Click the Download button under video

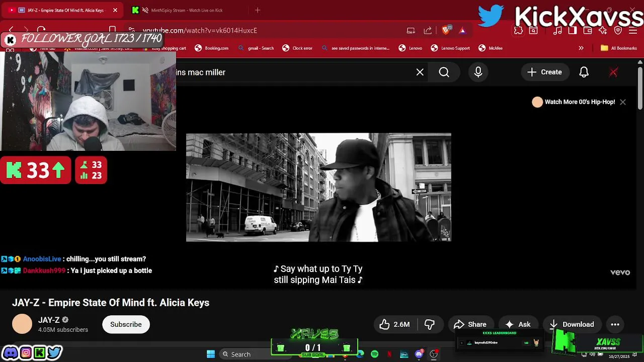572,324
